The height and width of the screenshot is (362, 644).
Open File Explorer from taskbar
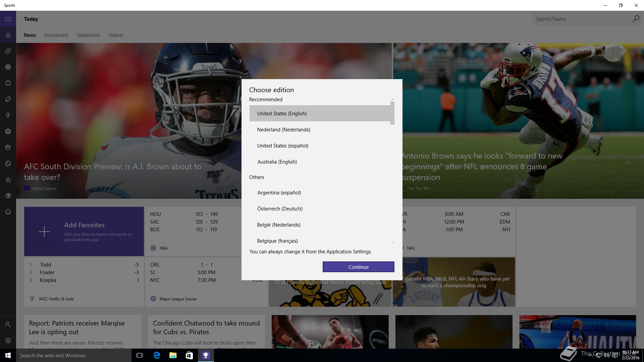pyautogui.click(x=173, y=355)
